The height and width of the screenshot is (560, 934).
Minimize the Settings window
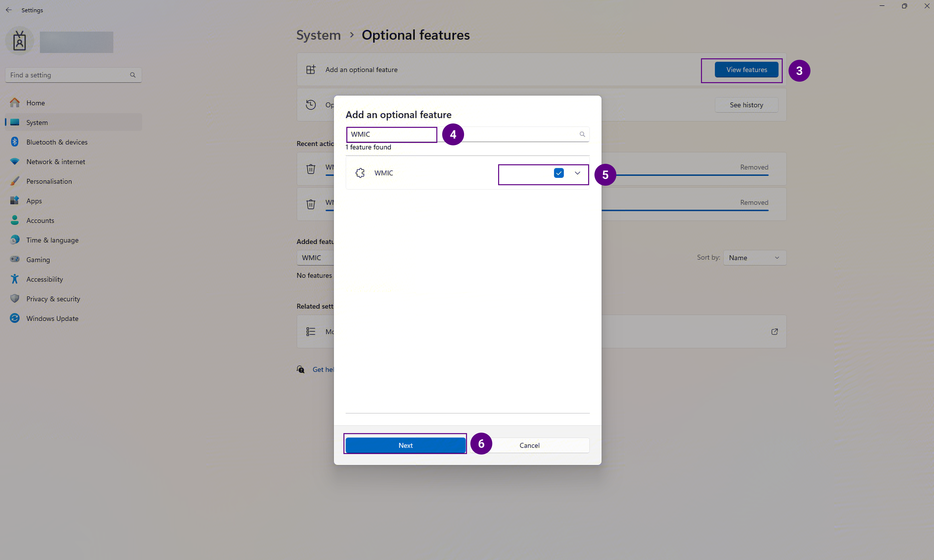click(x=882, y=6)
